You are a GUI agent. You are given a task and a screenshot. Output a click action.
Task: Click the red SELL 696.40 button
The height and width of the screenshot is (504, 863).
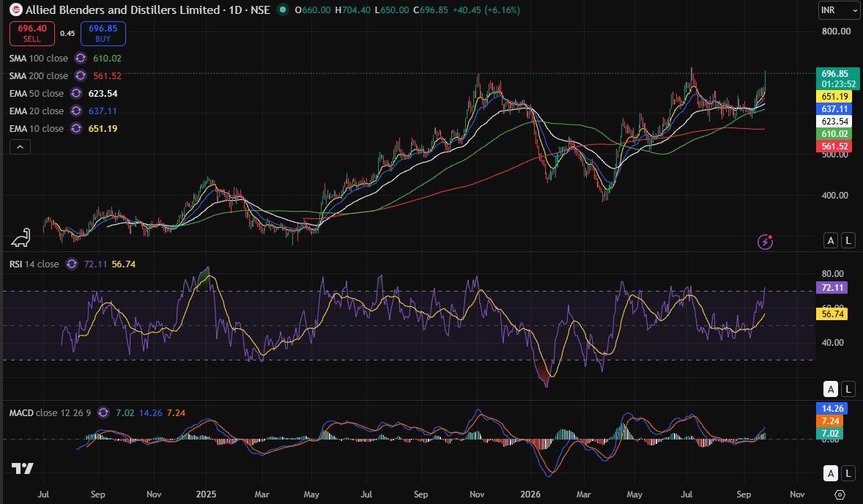[x=32, y=34]
